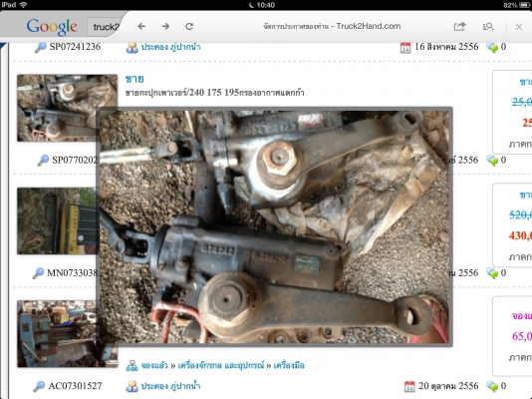Click the key icon beside AC07301527
The height and width of the screenshot is (399, 532).
(39, 386)
